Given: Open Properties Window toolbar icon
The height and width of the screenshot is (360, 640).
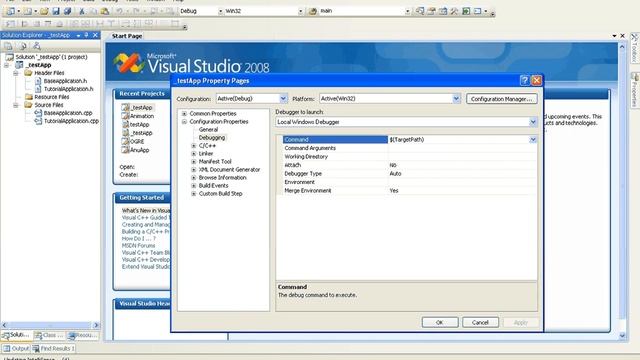Looking at the screenshot, I should (x=431, y=11).
